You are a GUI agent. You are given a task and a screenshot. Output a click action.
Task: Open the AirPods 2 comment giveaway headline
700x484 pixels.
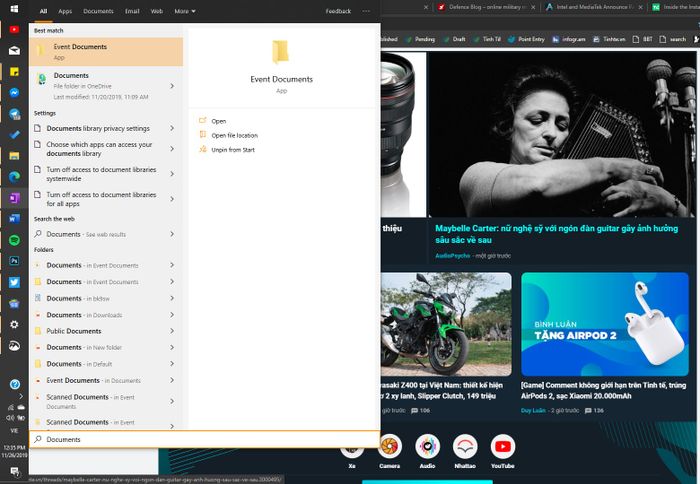tap(603, 391)
